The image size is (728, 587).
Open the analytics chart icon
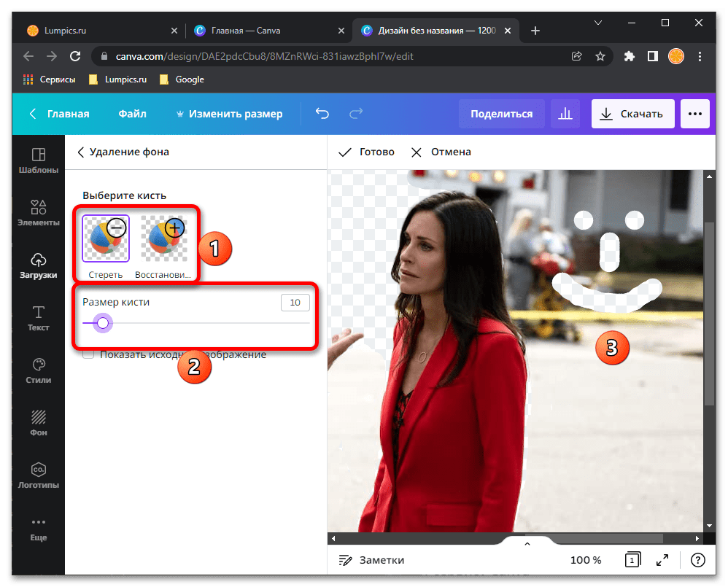(565, 114)
